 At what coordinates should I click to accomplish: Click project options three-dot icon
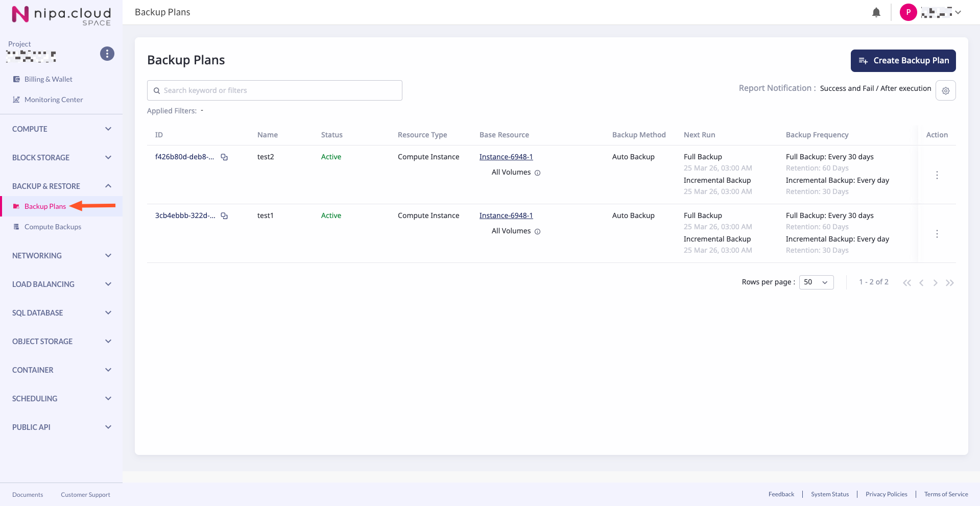107,54
